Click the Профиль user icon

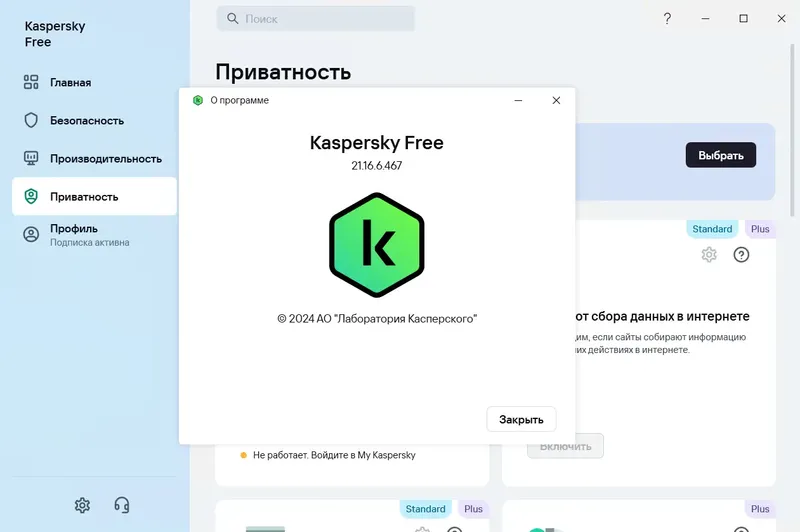(31, 235)
